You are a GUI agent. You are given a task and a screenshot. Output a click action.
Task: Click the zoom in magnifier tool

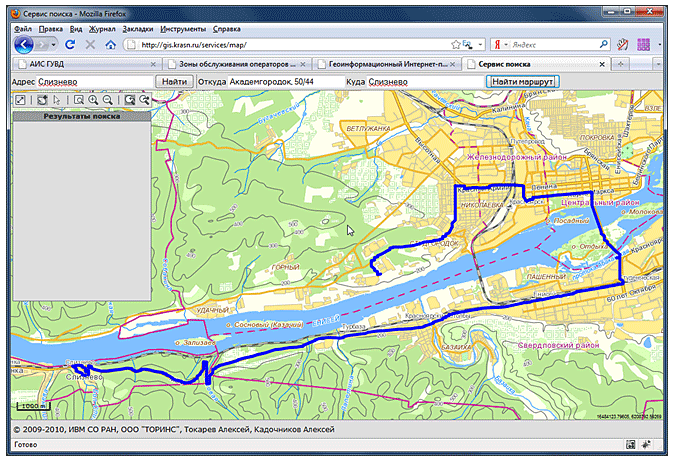pos(92,100)
